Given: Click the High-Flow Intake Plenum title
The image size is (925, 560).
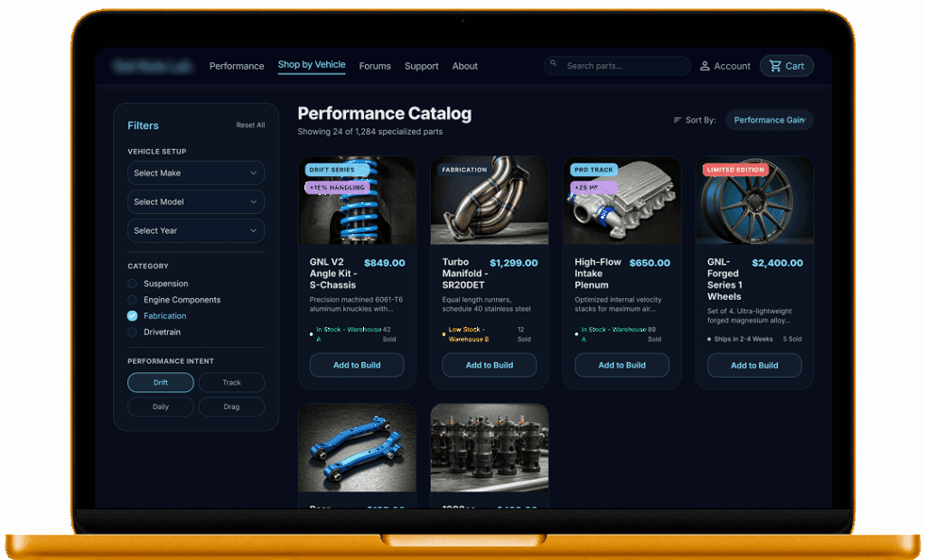Looking at the screenshot, I should tap(598, 273).
